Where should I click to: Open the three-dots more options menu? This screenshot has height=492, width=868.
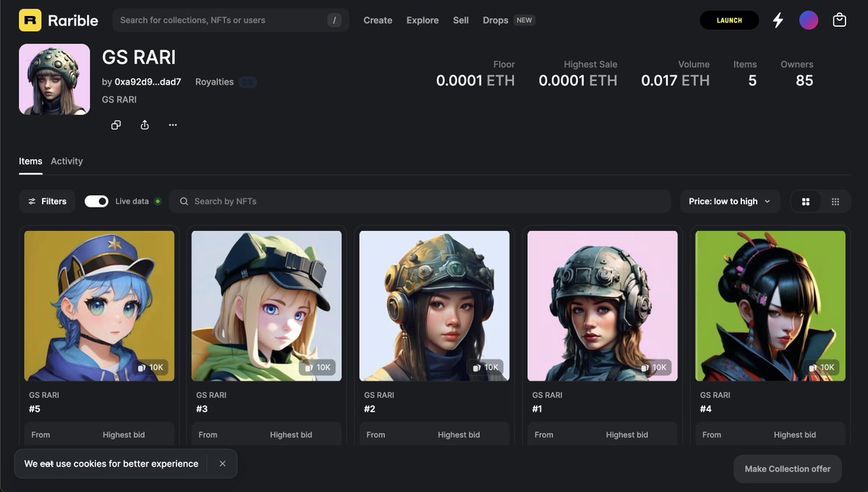click(173, 125)
